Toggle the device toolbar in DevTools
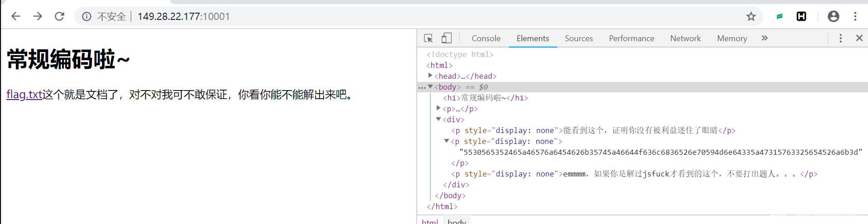Viewport: 868px width, 224px height. [x=446, y=38]
